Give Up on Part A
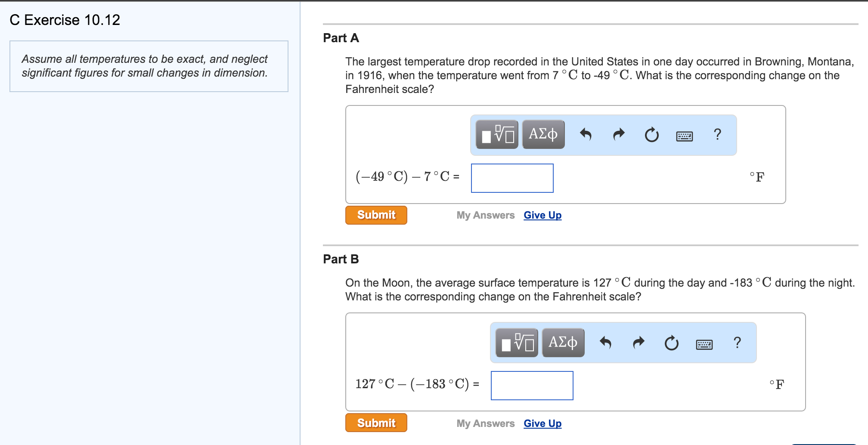This screenshot has width=868, height=445. click(x=542, y=215)
